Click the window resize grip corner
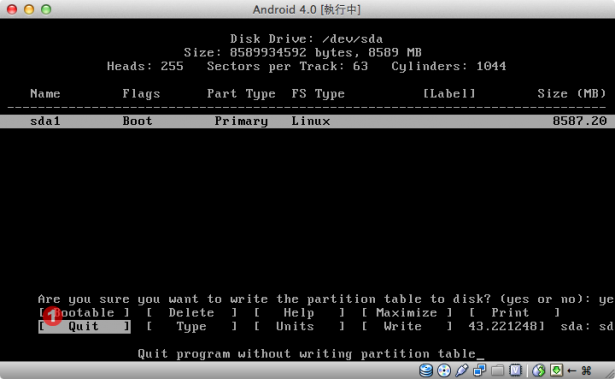Screen dimensions: 615x379 click(x=610, y=374)
